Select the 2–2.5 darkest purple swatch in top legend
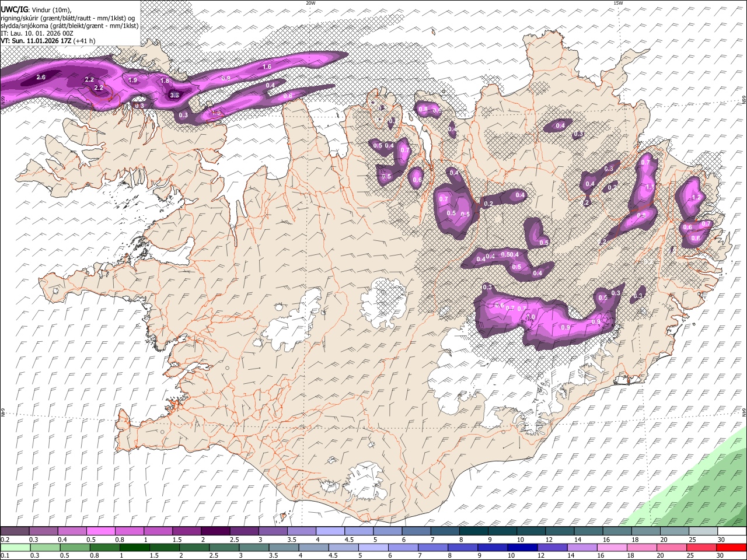Viewport: 747px width, 560px height. click(x=215, y=531)
